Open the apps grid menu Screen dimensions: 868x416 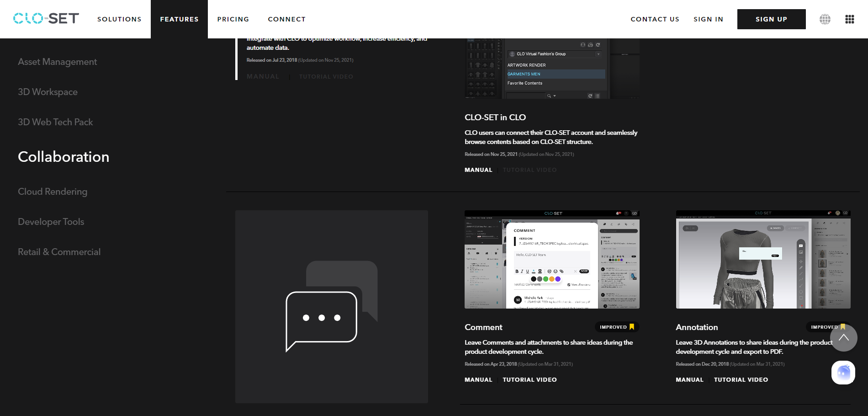pyautogui.click(x=849, y=19)
